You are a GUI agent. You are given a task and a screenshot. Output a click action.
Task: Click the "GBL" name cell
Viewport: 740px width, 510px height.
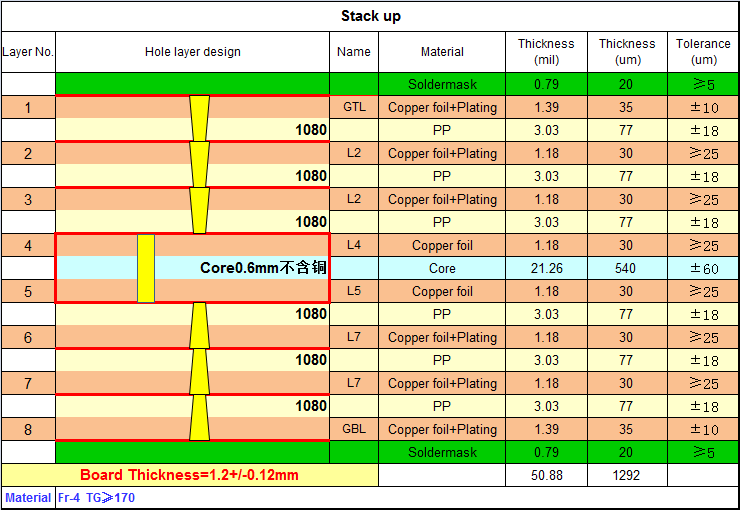[x=354, y=429]
